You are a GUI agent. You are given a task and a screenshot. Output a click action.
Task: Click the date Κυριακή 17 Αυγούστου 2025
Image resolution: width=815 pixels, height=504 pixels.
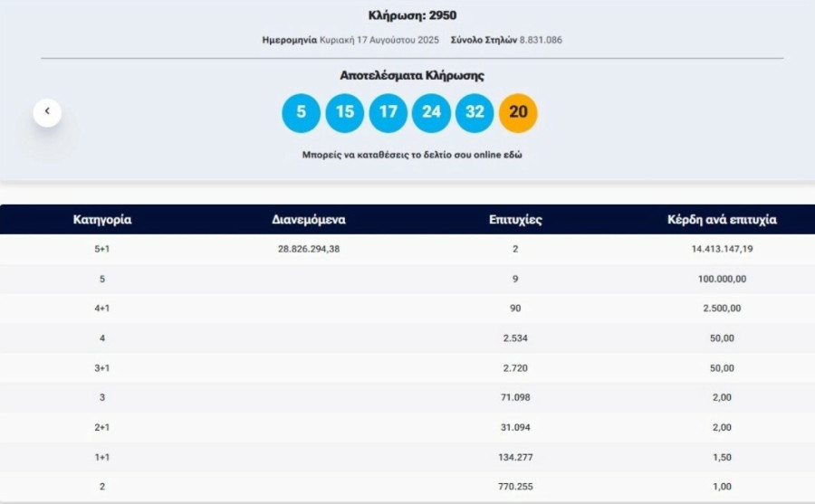point(379,40)
